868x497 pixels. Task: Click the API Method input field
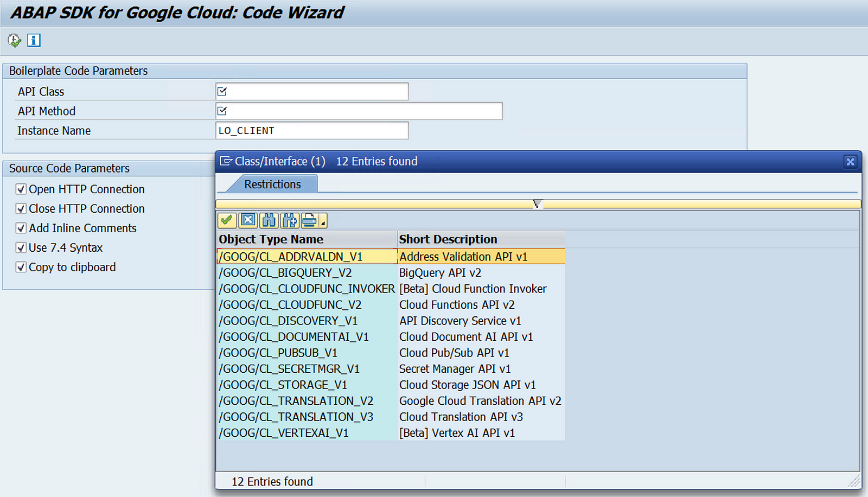(x=359, y=111)
